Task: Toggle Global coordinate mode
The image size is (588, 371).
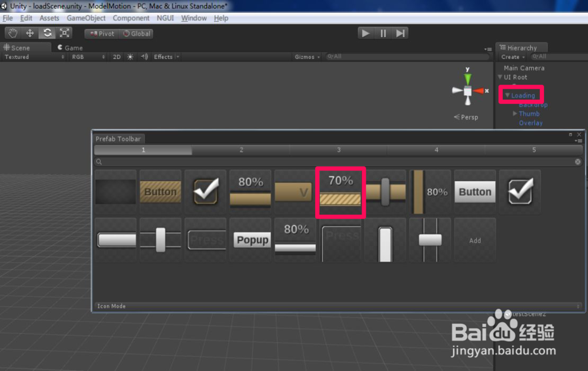Action: (136, 34)
